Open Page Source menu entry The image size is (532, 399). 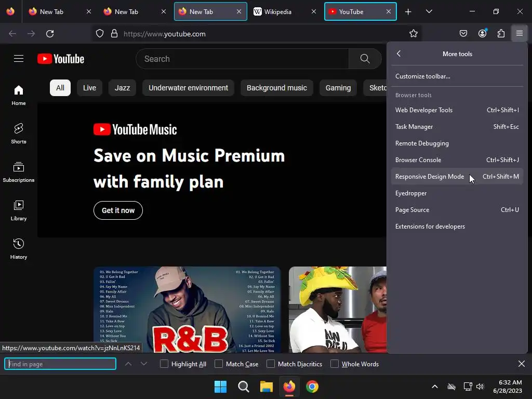click(457, 210)
